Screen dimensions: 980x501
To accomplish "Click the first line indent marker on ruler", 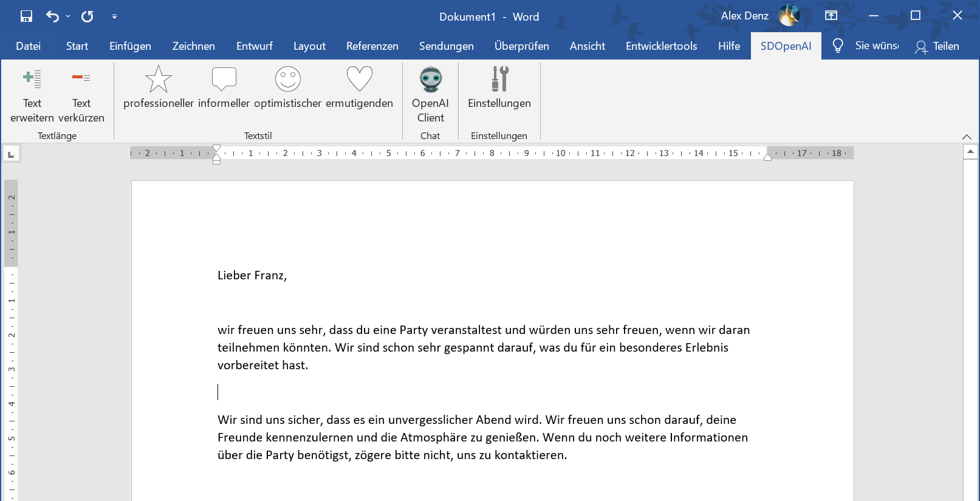I will point(217,148).
